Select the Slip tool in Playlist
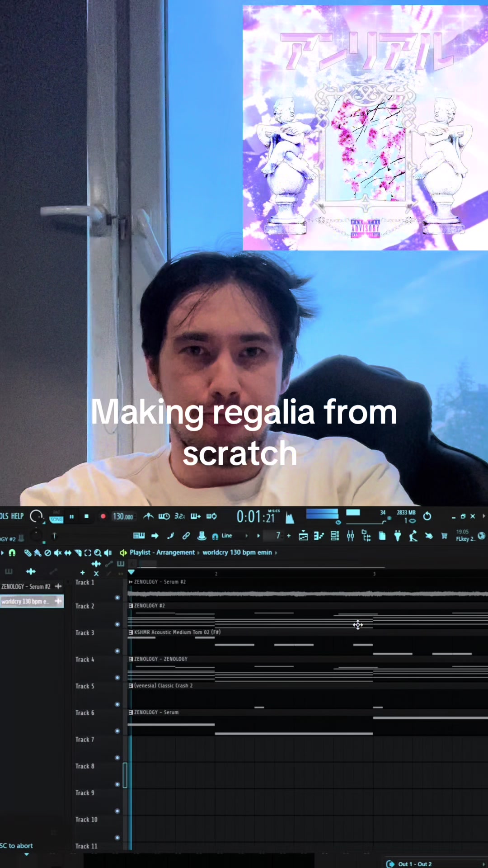488x868 pixels. 68,552
